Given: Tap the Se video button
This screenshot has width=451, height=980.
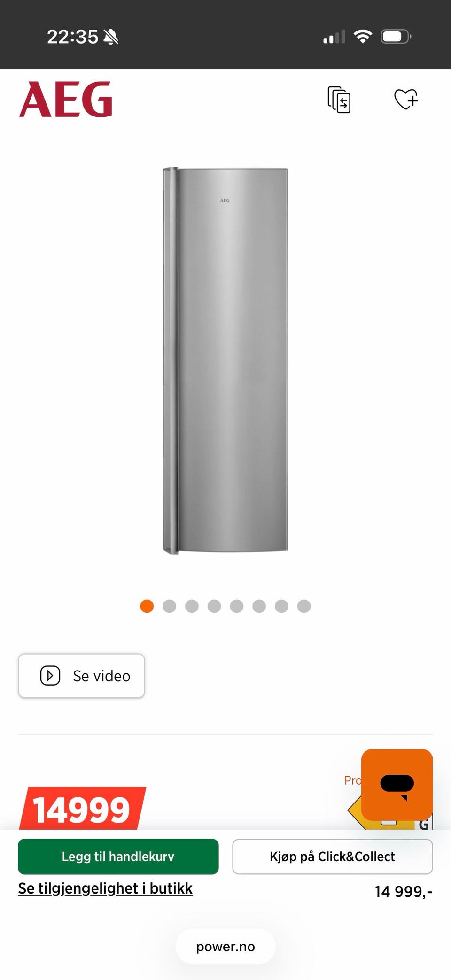Looking at the screenshot, I should [81, 676].
